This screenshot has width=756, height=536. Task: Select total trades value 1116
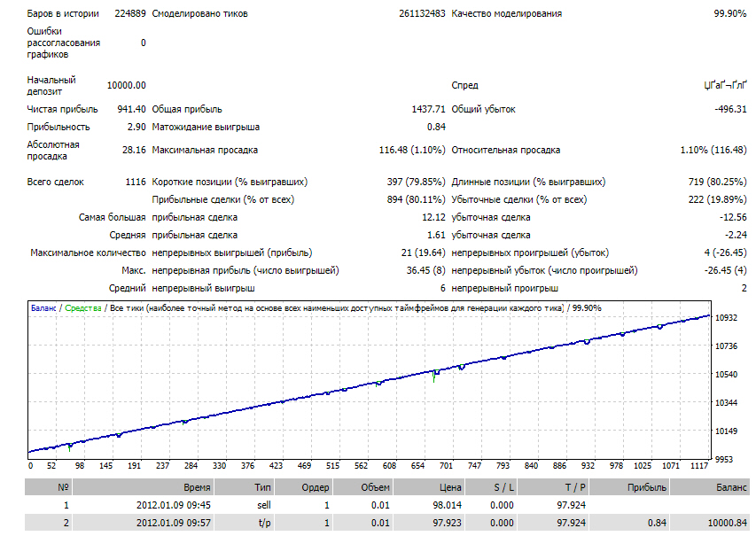pos(136,182)
